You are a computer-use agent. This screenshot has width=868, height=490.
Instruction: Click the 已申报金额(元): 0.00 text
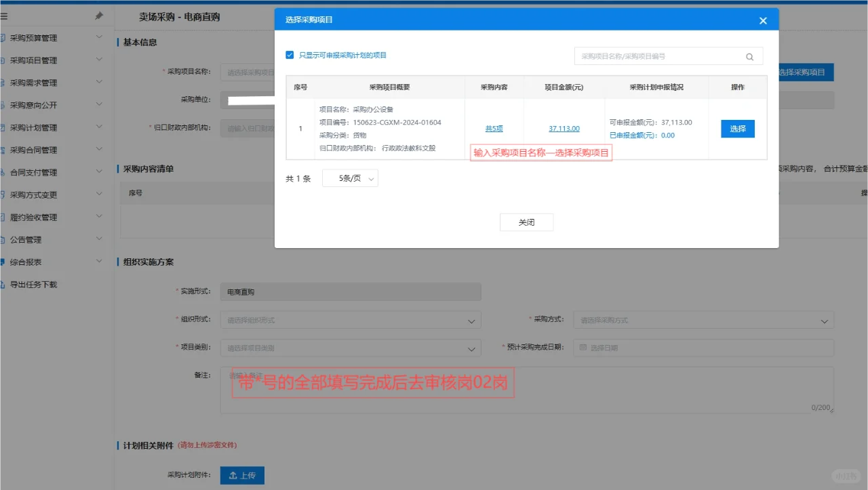point(642,136)
